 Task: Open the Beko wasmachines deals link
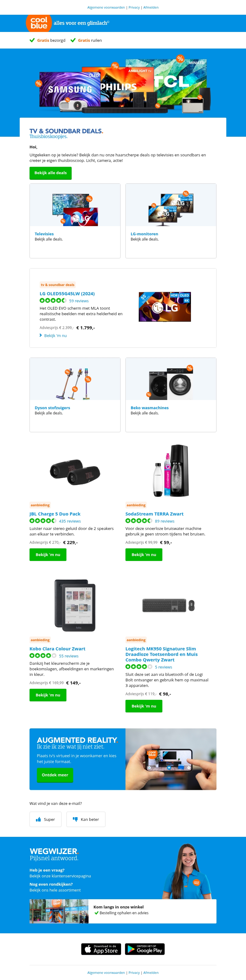150,407
